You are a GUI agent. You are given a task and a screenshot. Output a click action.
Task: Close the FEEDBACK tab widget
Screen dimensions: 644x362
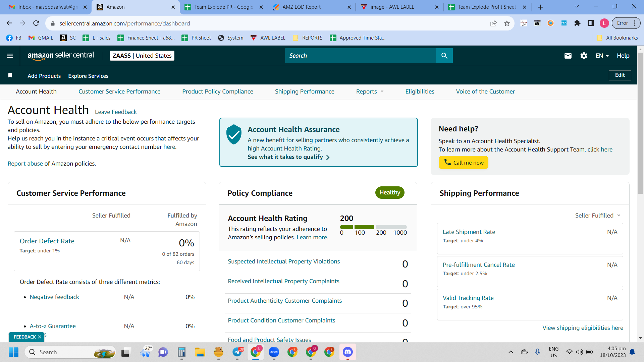pyautogui.click(x=40, y=337)
